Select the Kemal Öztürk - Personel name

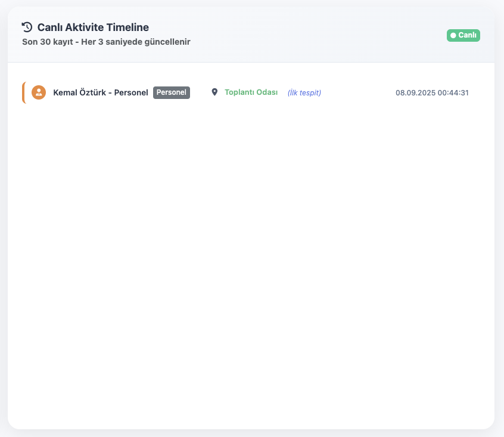pos(101,92)
